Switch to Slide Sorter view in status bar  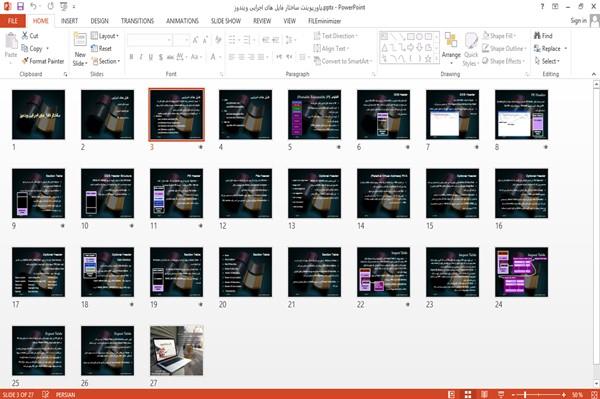coord(468,394)
